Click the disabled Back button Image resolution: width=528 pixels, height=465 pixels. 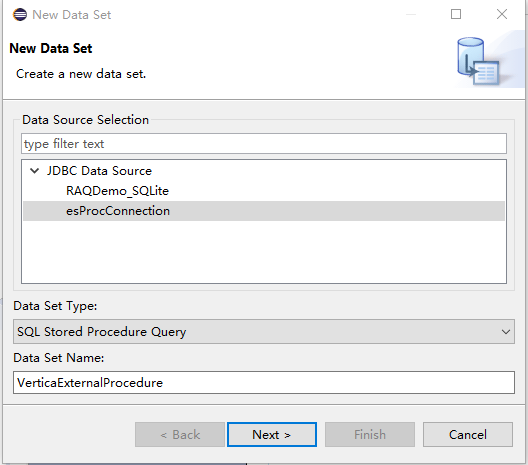pyautogui.click(x=180, y=434)
